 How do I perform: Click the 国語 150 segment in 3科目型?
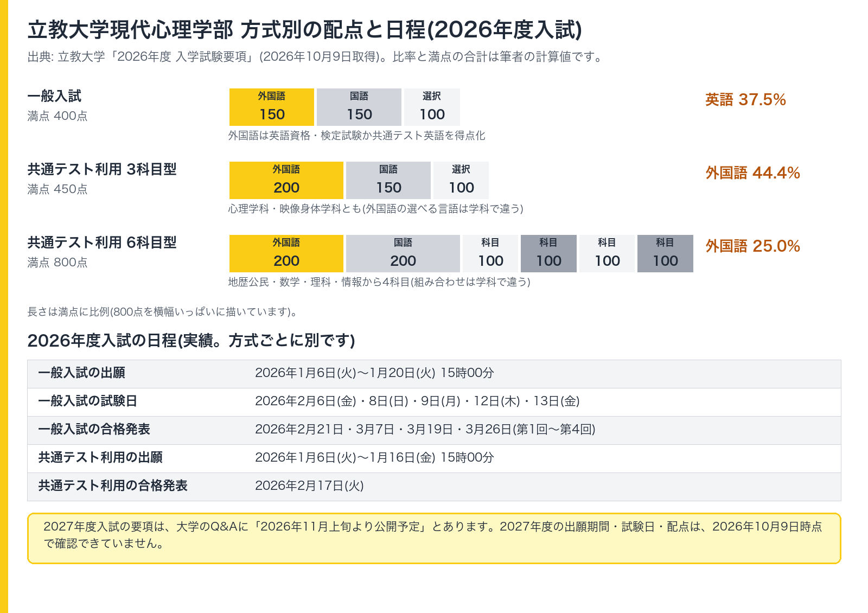click(x=388, y=180)
